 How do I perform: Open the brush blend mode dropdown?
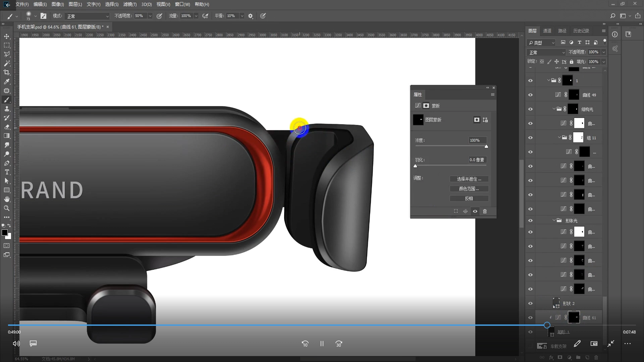pos(87,16)
